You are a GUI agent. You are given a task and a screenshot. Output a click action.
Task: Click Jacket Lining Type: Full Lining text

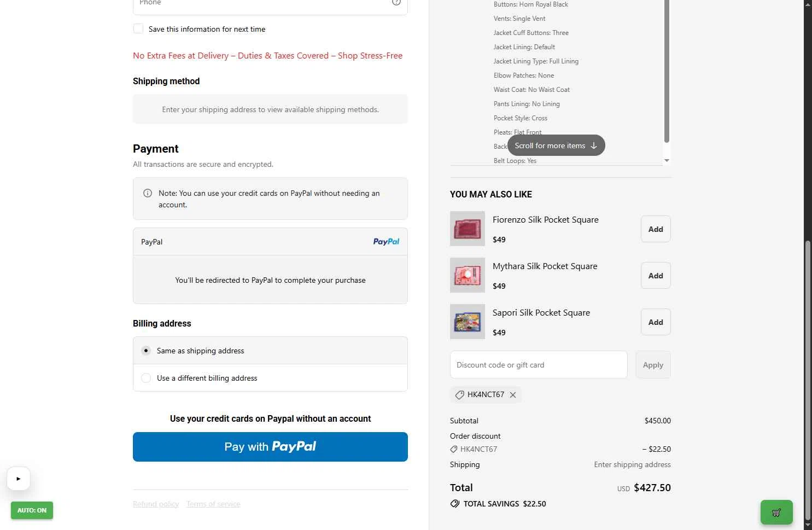click(536, 61)
